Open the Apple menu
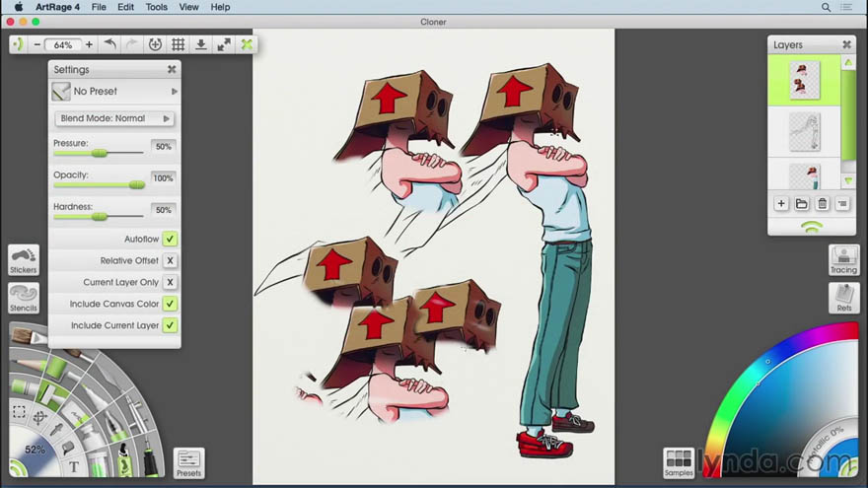 click(x=19, y=7)
